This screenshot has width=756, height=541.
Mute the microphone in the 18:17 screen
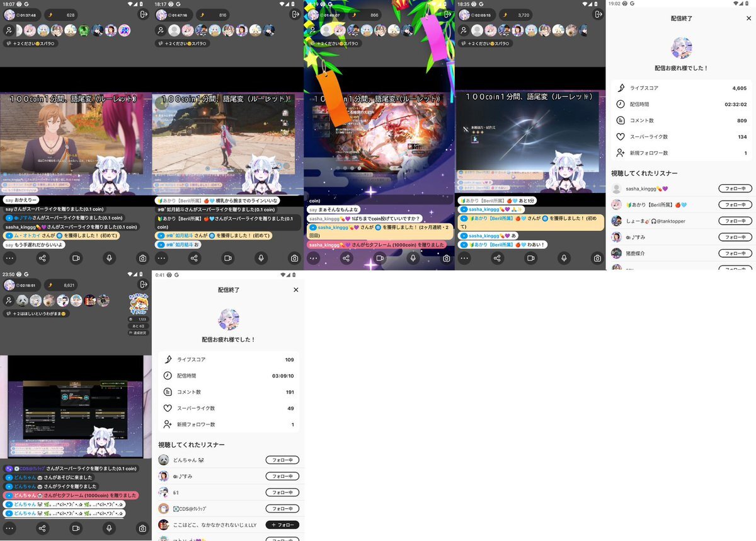(x=261, y=258)
